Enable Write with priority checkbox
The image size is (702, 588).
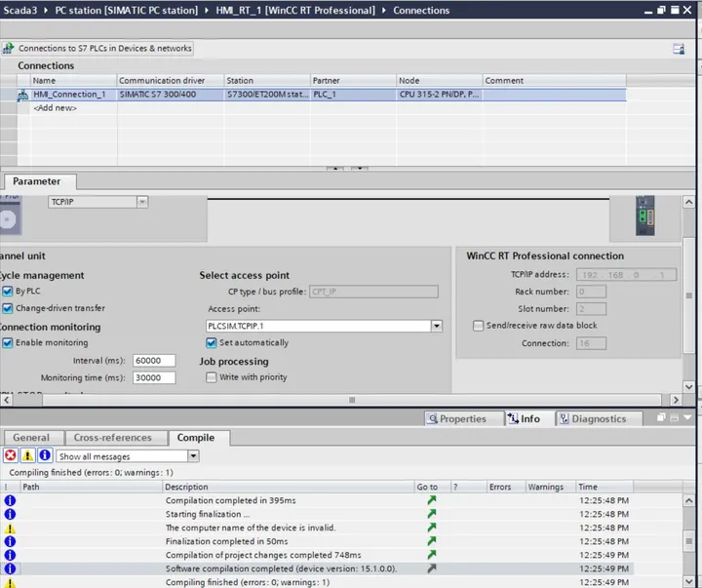211,377
